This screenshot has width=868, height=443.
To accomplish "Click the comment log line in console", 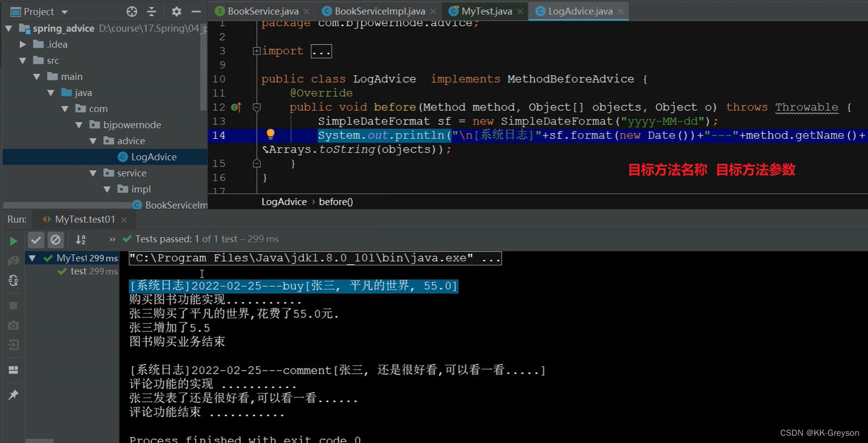I will [337, 370].
